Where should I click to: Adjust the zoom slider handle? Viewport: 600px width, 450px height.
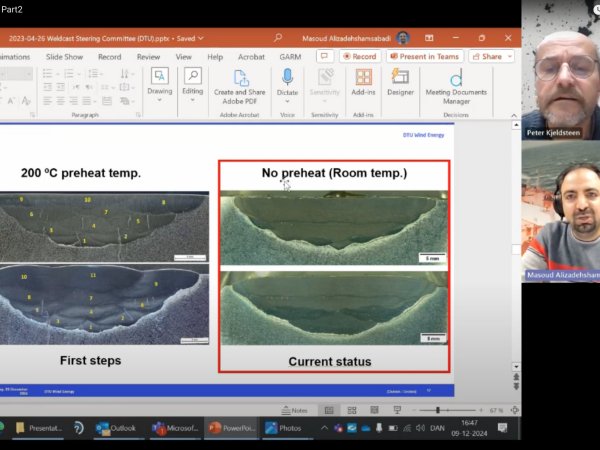pyautogui.click(x=438, y=410)
